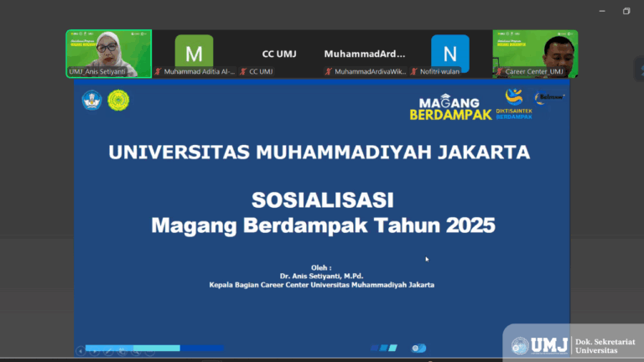Go to previous slide using slideshow arrow
The image size is (644, 362).
click(x=80, y=351)
